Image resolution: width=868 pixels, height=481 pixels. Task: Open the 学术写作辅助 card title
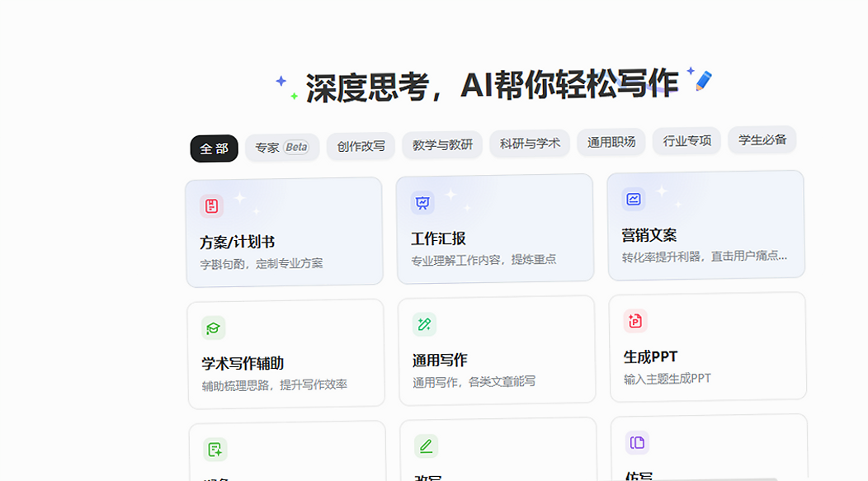(243, 364)
